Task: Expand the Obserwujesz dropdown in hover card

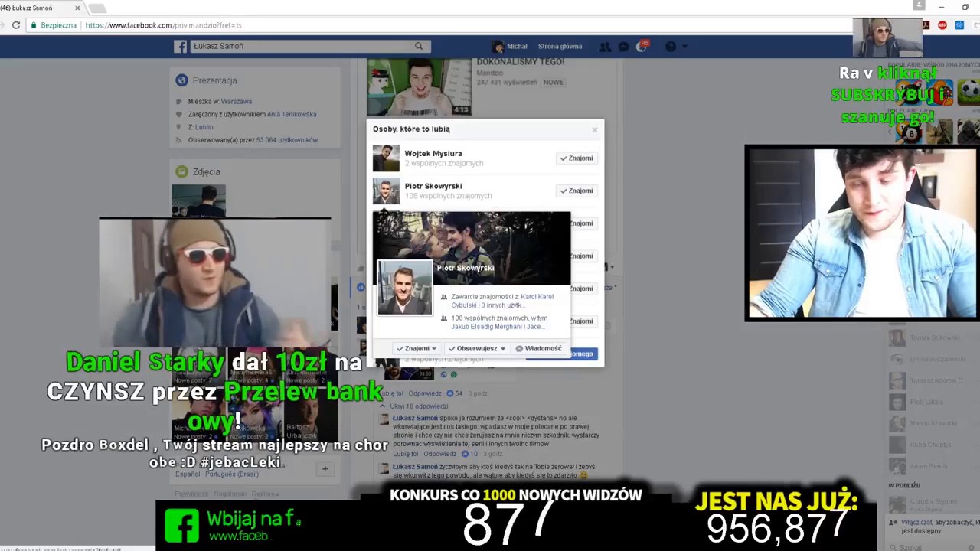Action: (x=477, y=349)
